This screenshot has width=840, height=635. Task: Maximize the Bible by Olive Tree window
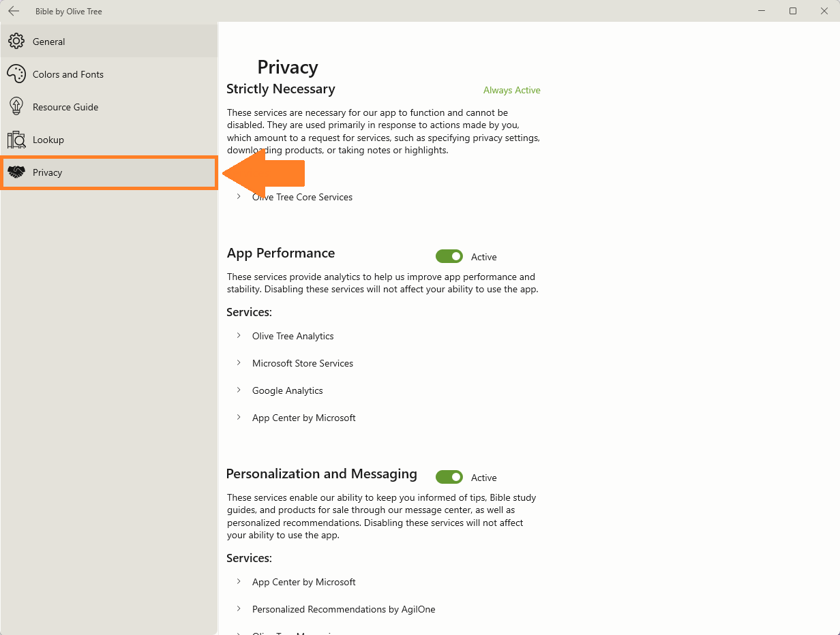pos(793,11)
